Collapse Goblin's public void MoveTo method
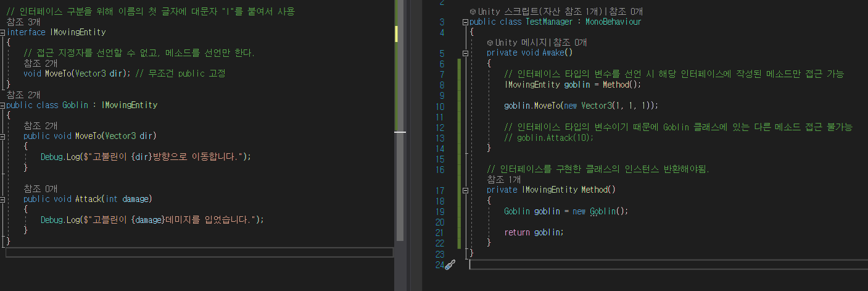Viewport: 868px width, 291px height. point(3,136)
